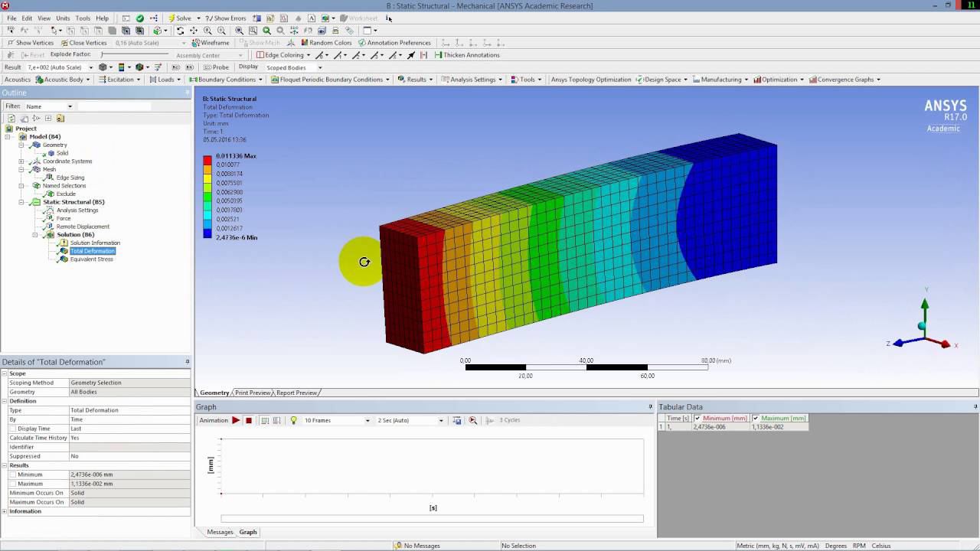Activate the Zoom tool
Image resolution: width=980 pixels, height=551 pixels.
pyautogui.click(x=207, y=31)
